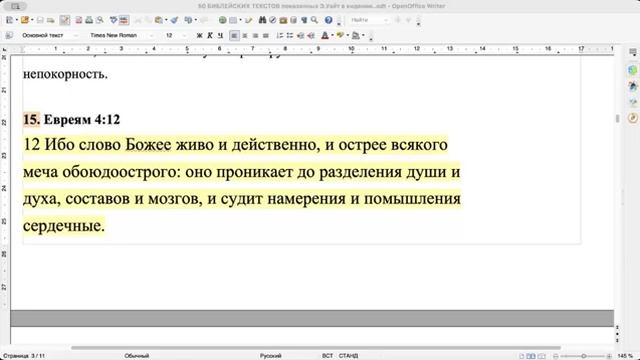Click heading '15. Евреям 4:12'
Image resolution: width=640 pixels, height=360 pixels.
click(x=71, y=120)
